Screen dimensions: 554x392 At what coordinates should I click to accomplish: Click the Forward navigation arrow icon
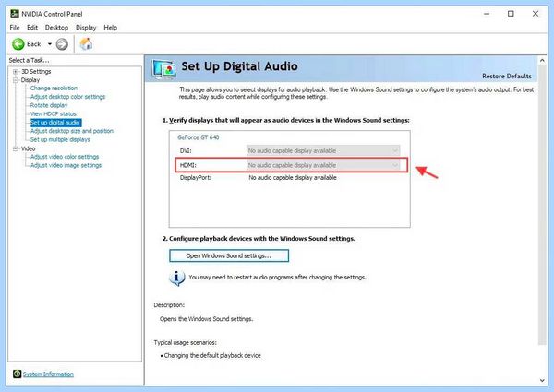click(62, 44)
